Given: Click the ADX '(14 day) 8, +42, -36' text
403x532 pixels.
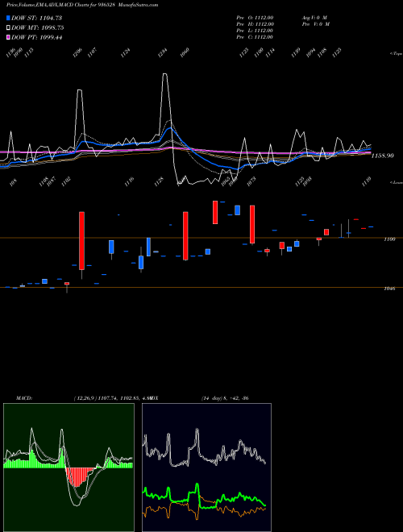Looking at the screenshot, I should (x=225, y=398).
